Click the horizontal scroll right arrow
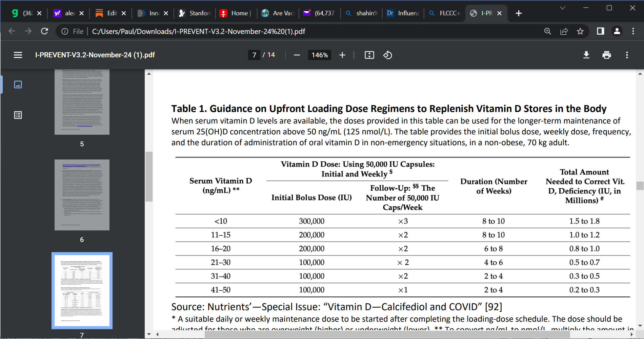This screenshot has height=339, width=644. coord(631,334)
